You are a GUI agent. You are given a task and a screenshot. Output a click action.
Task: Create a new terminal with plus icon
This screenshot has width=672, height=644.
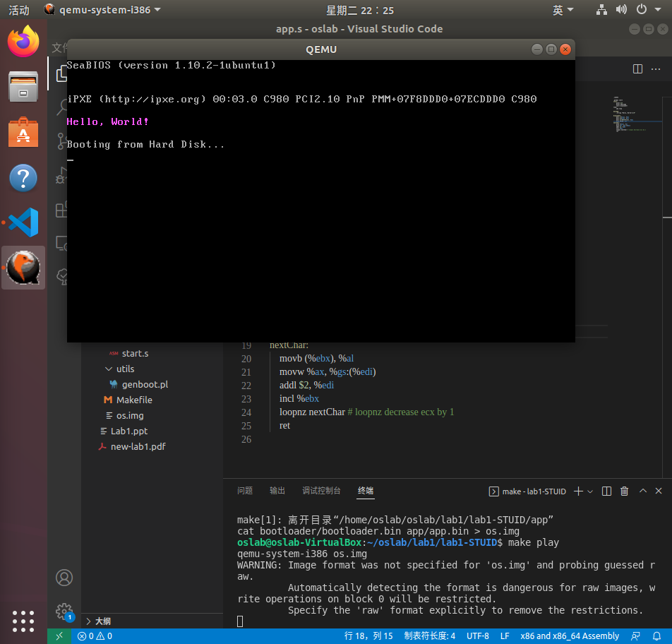577,491
